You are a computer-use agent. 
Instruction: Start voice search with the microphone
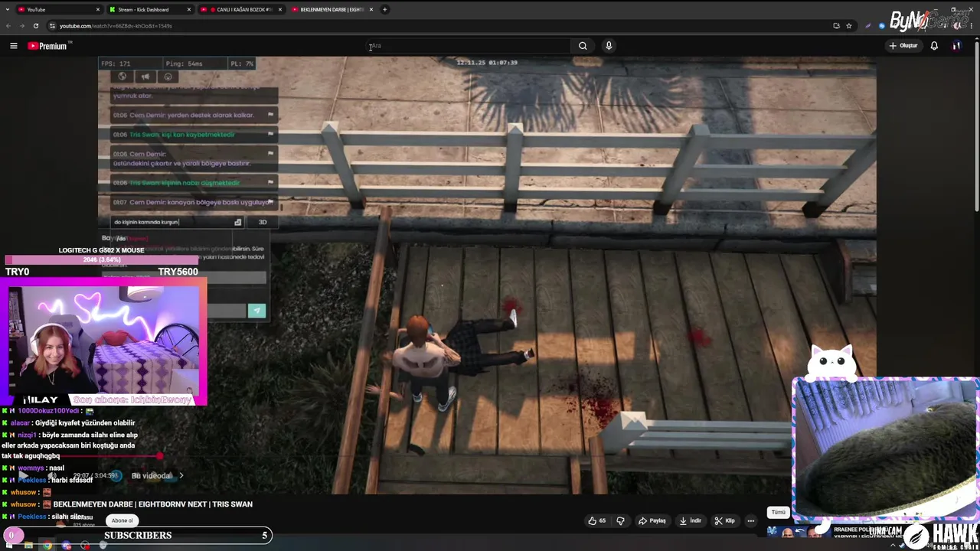609,46
